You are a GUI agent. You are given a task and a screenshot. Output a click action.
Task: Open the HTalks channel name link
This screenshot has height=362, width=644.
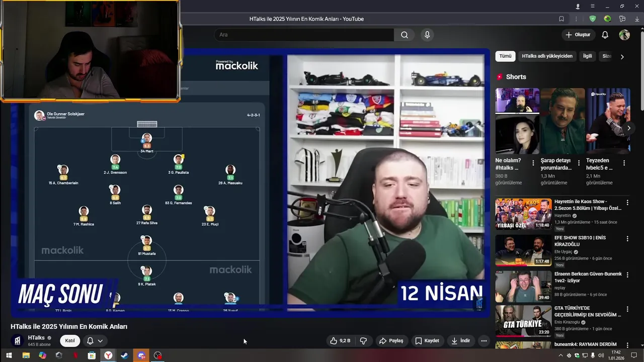click(36, 338)
